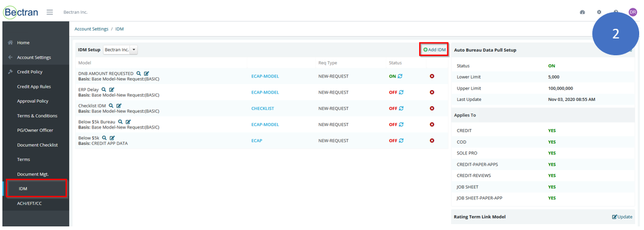Open the CHECKLIST link
644x230 pixels.
click(262, 108)
